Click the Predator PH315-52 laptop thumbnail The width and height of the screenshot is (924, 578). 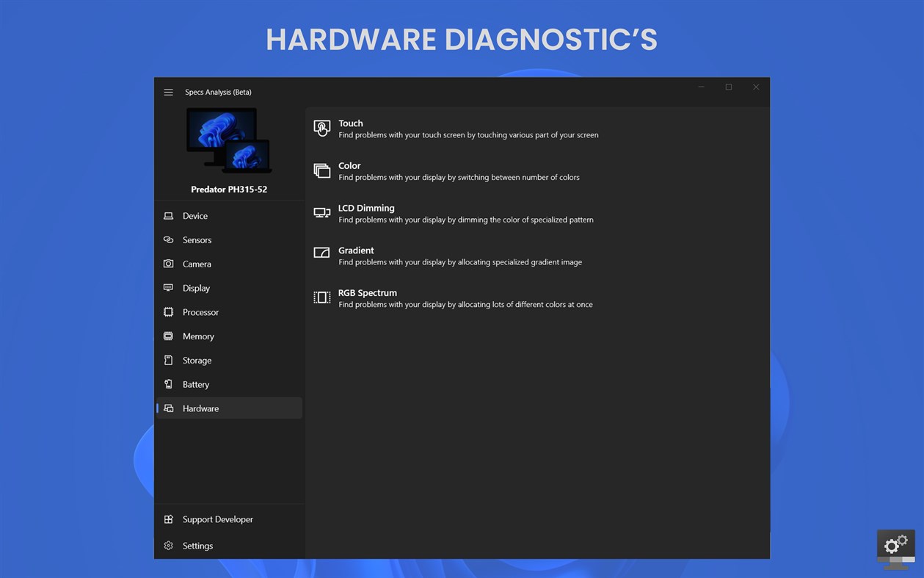[228, 141]
